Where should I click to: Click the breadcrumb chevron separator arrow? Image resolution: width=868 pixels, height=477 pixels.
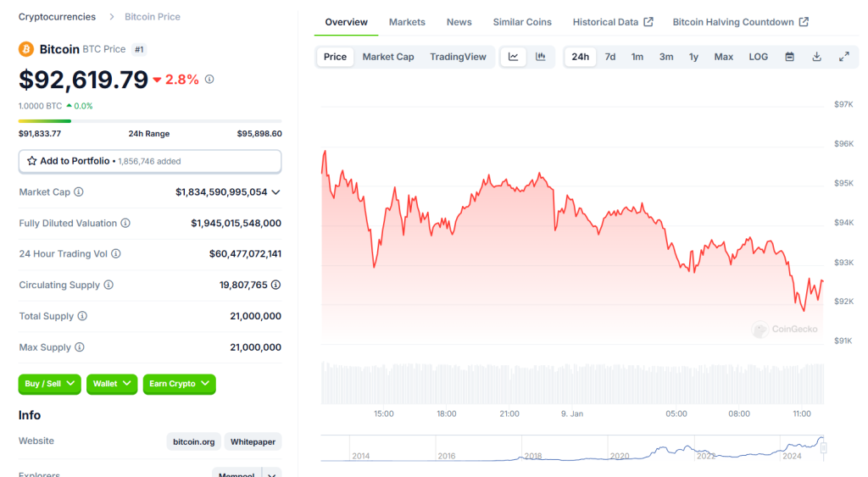pos(111,17)
